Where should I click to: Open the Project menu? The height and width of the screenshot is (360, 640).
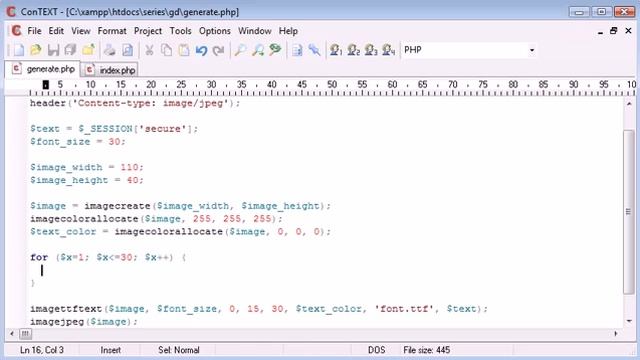pyautogui.click(x=148, y=31)
